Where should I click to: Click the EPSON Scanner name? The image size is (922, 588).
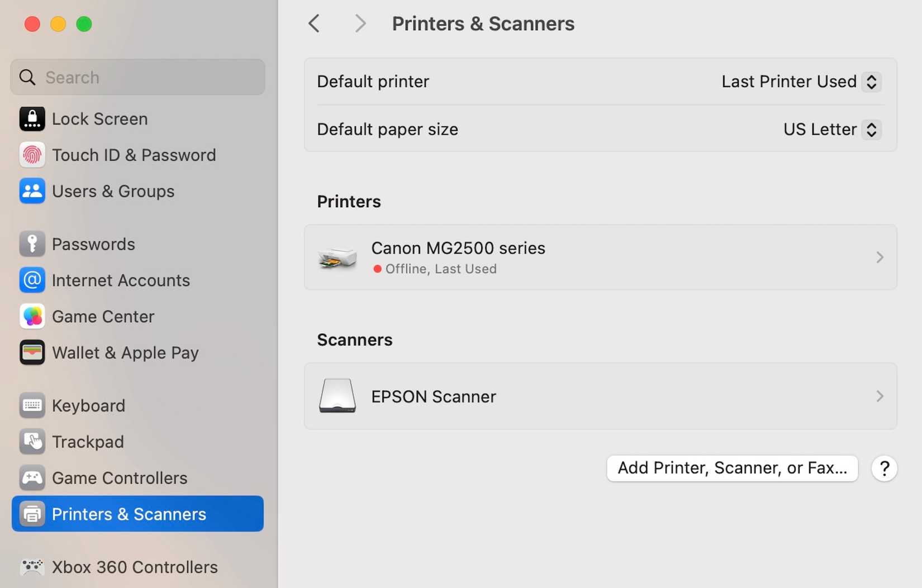click(434, 396)
